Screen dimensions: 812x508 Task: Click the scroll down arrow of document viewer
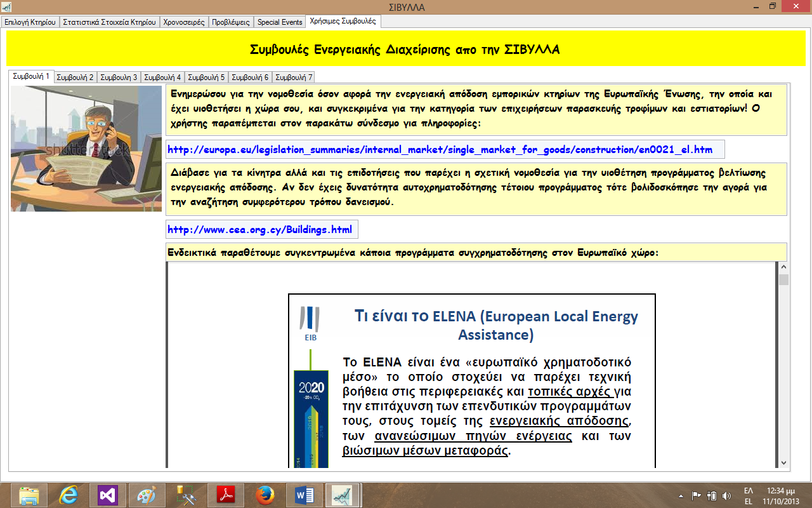click(x=783, y=462)
